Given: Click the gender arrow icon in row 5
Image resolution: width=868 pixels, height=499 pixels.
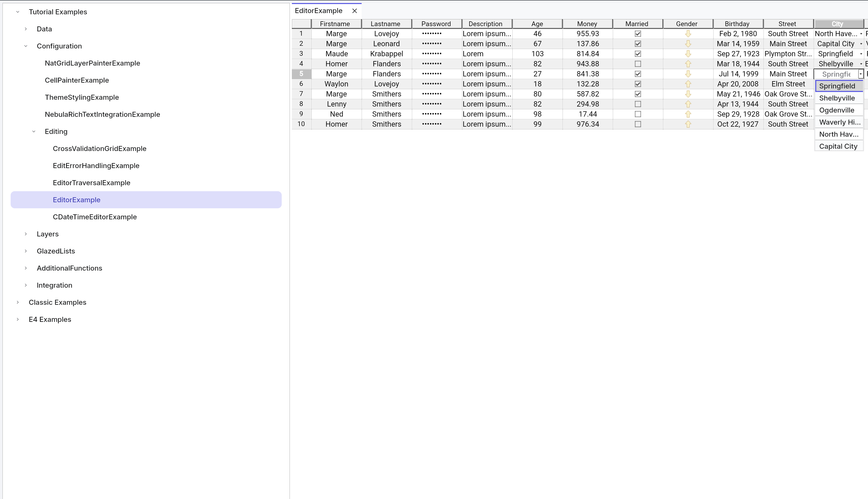Looking at the screenshot, I should click(688, 74).
